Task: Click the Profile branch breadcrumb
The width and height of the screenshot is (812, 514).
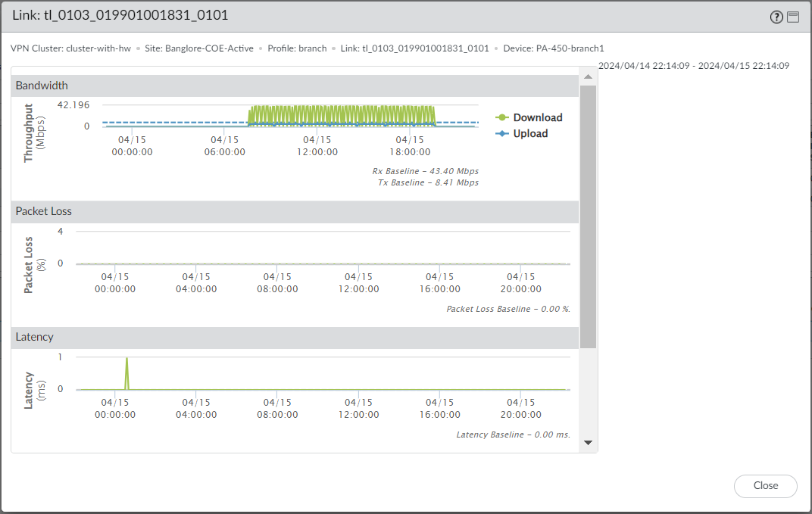Action: 297,48
